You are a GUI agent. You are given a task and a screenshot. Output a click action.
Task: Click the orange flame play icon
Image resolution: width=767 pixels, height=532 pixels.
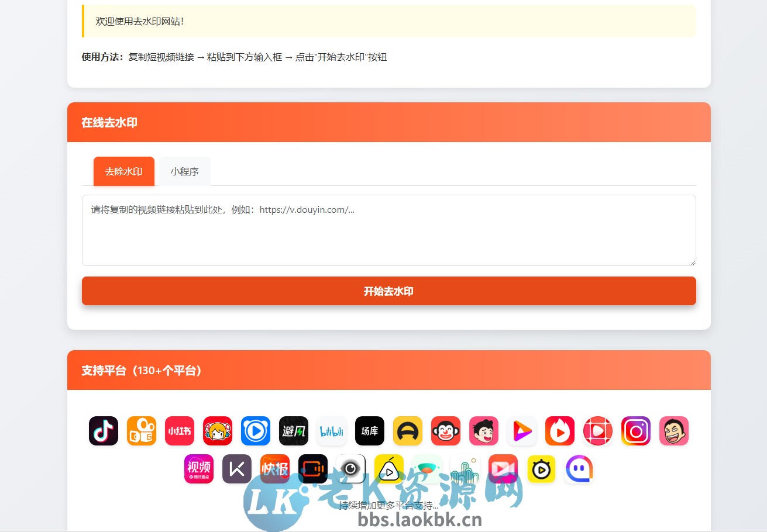[x=560, y=431]
